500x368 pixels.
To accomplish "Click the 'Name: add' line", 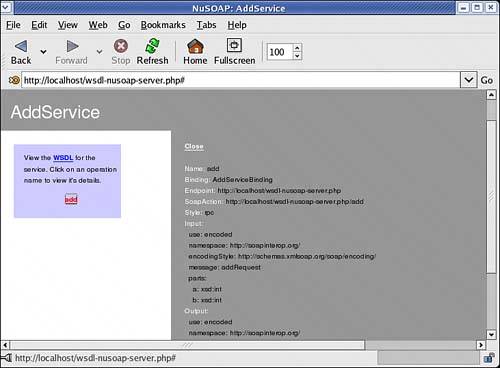I will [202, 169].
